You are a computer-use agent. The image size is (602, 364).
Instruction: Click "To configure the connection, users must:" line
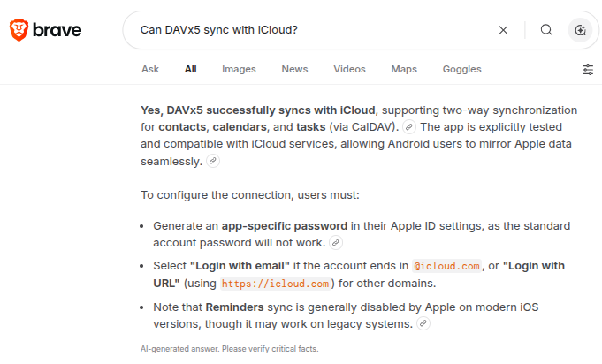(250, 195)
